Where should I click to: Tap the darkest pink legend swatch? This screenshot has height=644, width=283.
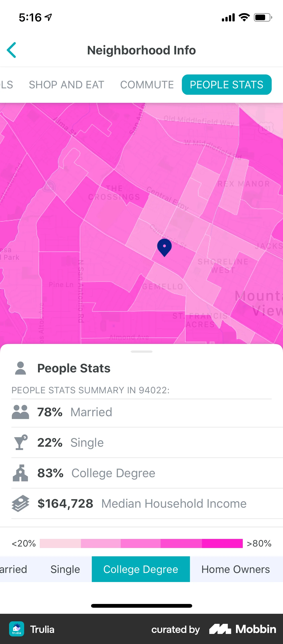coord(222,543)
